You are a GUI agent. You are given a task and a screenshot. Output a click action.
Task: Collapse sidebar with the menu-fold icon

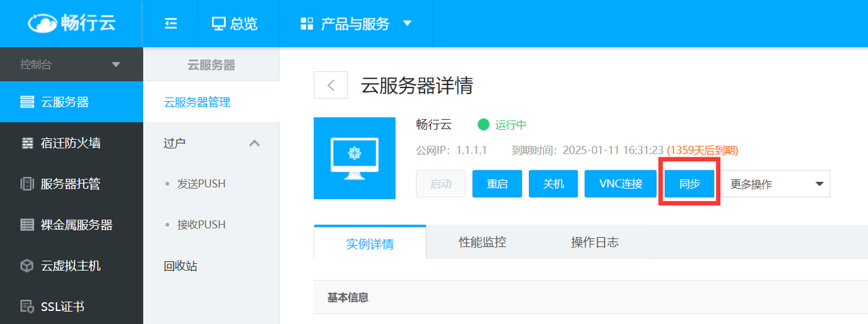click(171, 24)
